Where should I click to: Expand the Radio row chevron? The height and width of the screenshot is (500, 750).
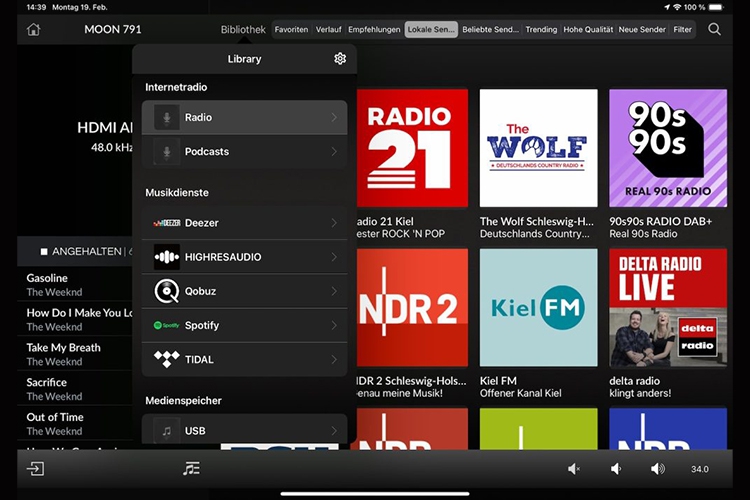[x=334, y=117]
